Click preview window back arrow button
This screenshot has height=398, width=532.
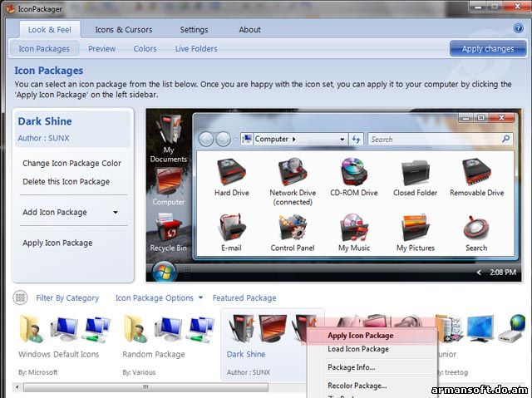coord(206,139)
